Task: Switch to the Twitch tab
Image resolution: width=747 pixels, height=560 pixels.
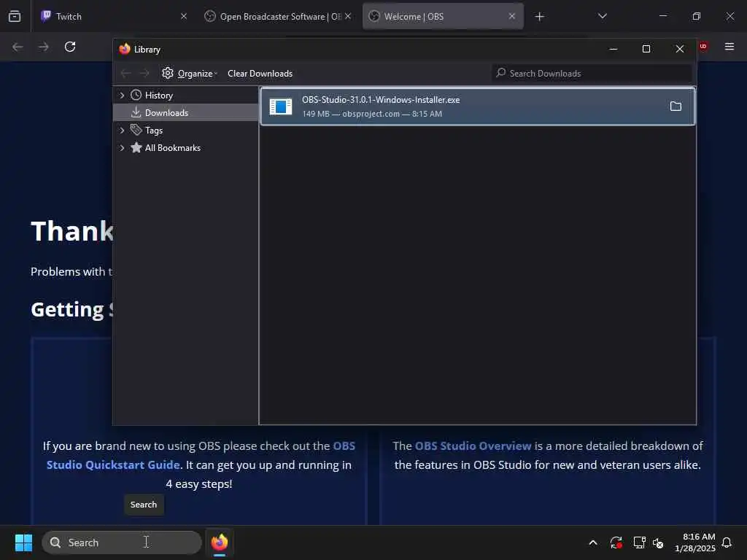Action: (115, 16)
